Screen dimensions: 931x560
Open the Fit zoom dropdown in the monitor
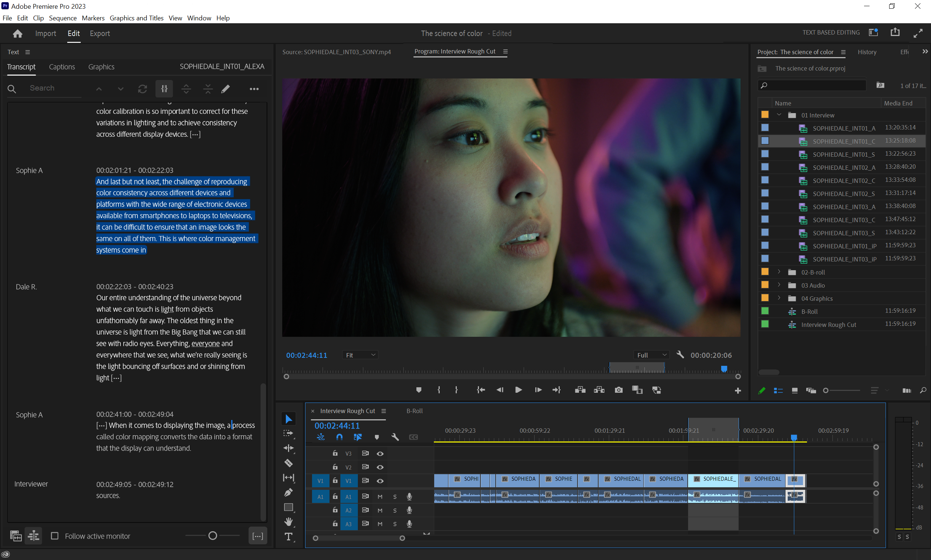pyautogui.click(x=359, y=355)
